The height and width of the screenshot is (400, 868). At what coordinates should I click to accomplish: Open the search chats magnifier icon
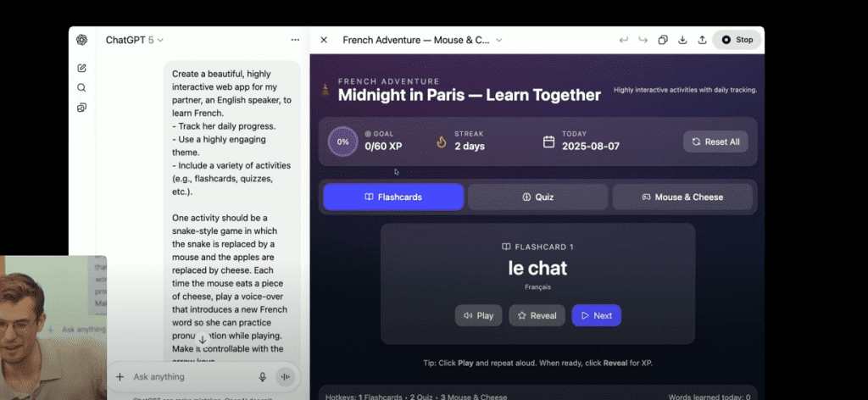(x=82, y=87)
